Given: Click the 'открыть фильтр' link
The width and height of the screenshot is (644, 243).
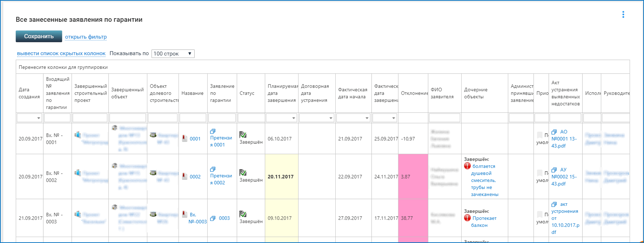Looking at the screenshot, I should tap(86, 37).
